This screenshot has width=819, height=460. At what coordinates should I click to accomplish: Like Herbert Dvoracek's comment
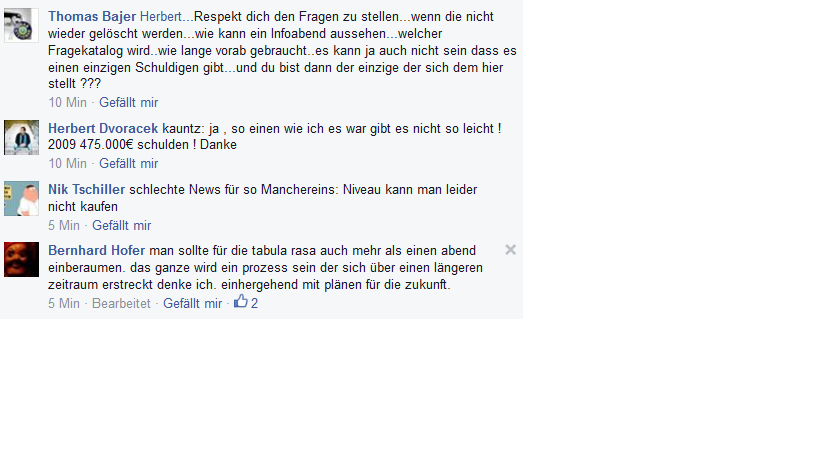click(128, 163)
